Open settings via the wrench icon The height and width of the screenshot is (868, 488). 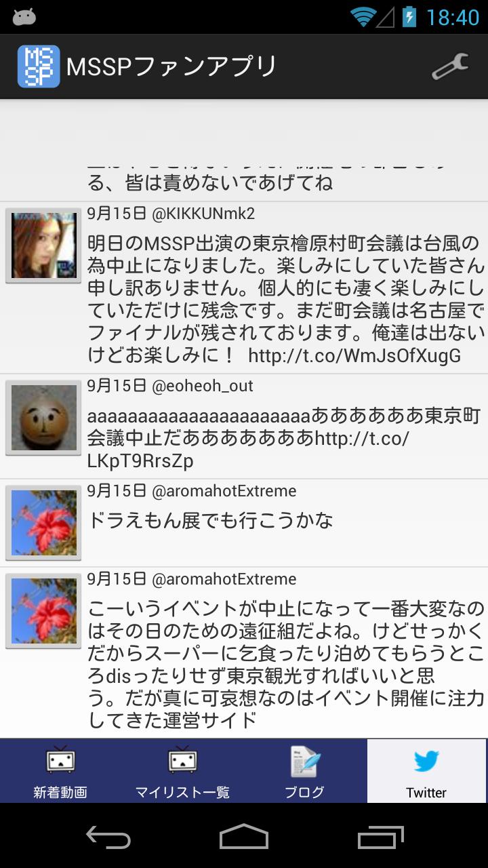(450, 67)
